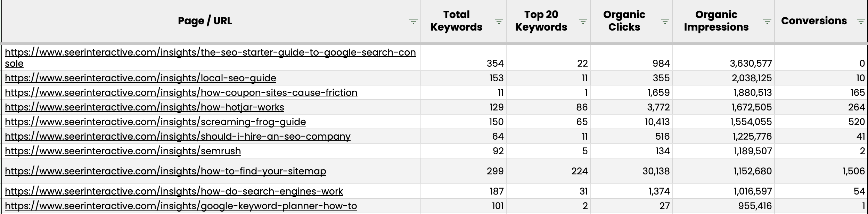The image size is (868, 214).
Task: Click the 1,506 conversions cell
Action: point(853,171)
